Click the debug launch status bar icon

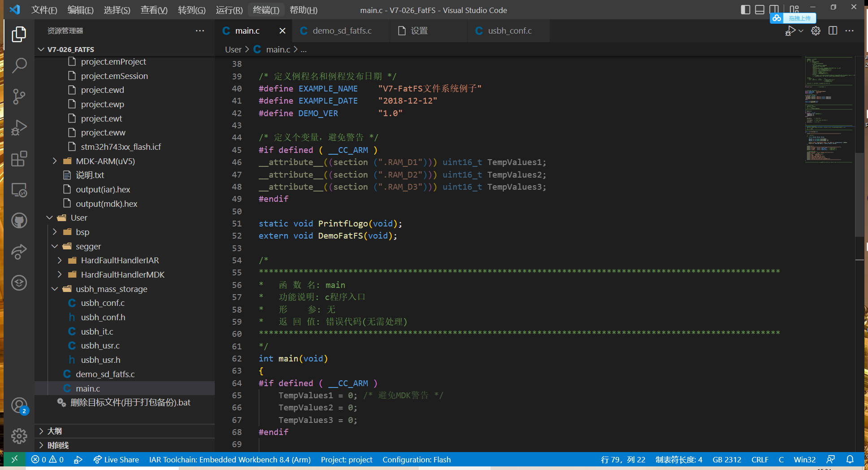coord(78,460)
